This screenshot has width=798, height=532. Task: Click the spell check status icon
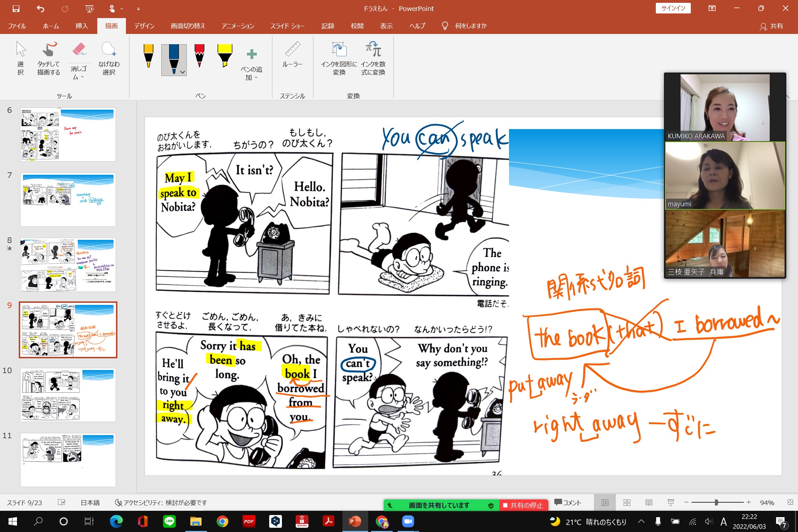(x=62, y=502)
